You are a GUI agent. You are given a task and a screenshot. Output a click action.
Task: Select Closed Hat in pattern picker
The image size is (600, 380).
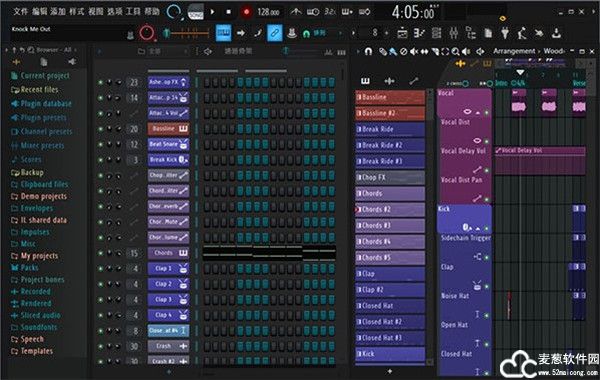click(390, 306)
